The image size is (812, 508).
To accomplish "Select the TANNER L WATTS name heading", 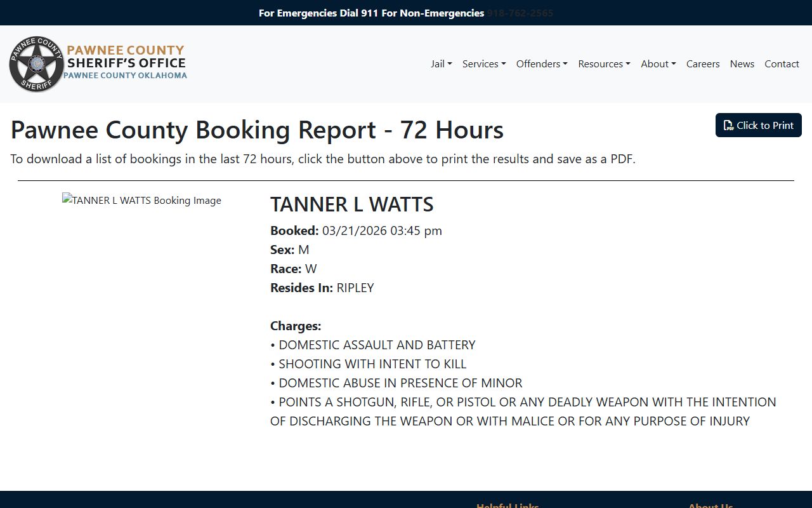I will [352, 204].
